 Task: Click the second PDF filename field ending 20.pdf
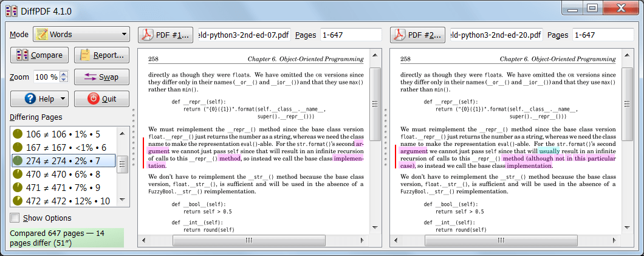496,35
